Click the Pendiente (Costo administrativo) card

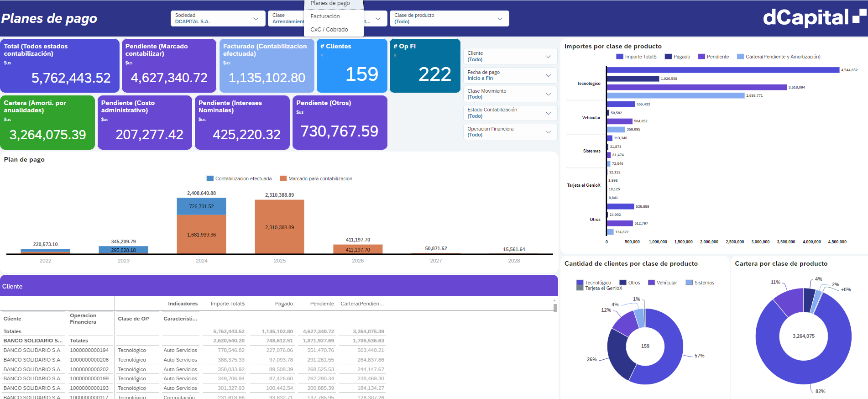click(x=145, y=122)
